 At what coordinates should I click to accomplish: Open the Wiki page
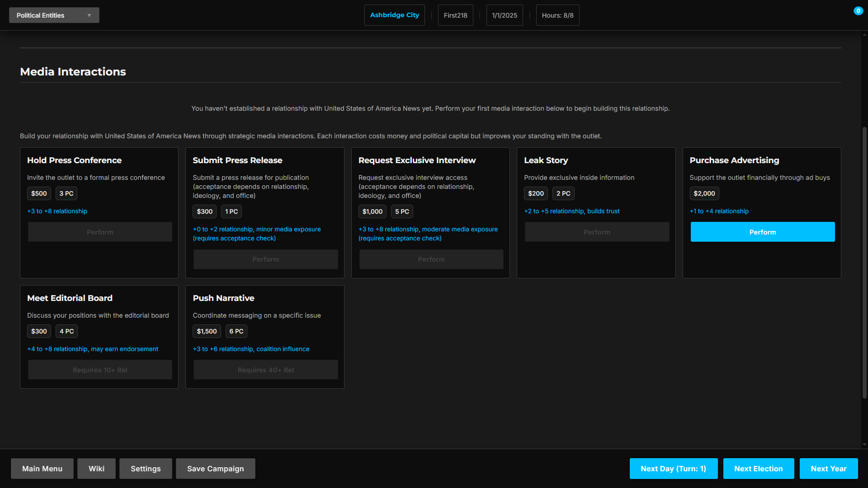(96, 469)
